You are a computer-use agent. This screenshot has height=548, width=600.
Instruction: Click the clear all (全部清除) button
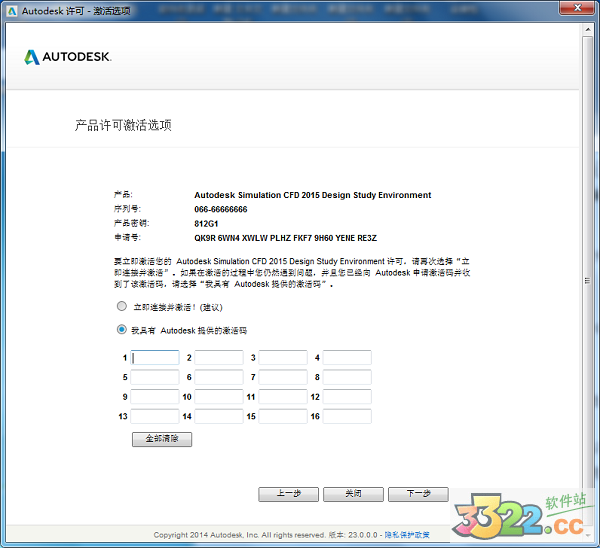(162, 439)
